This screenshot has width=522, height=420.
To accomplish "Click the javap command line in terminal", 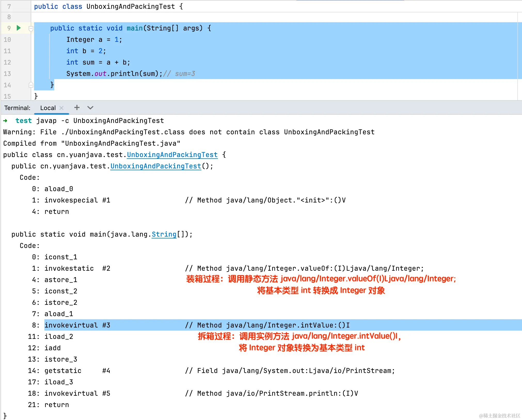I will tap(100, 121).
